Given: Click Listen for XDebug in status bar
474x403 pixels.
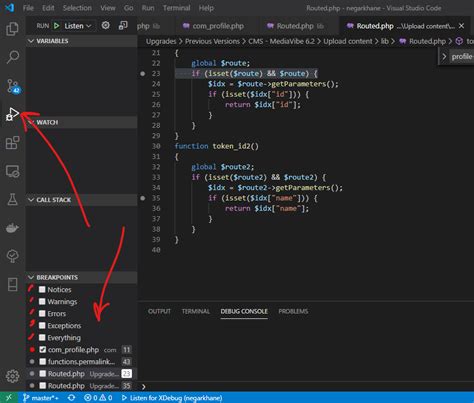Looking at the screenshot, I should 172,398.
